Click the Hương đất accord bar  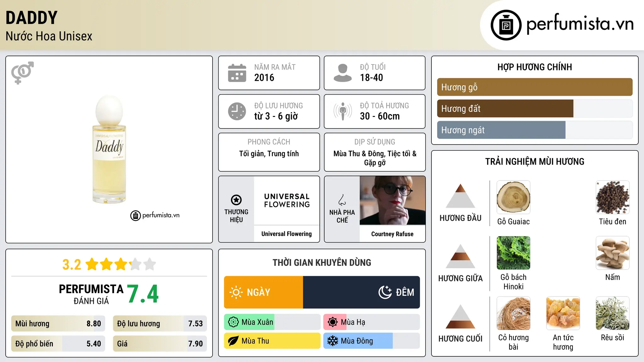pos(535,108)
